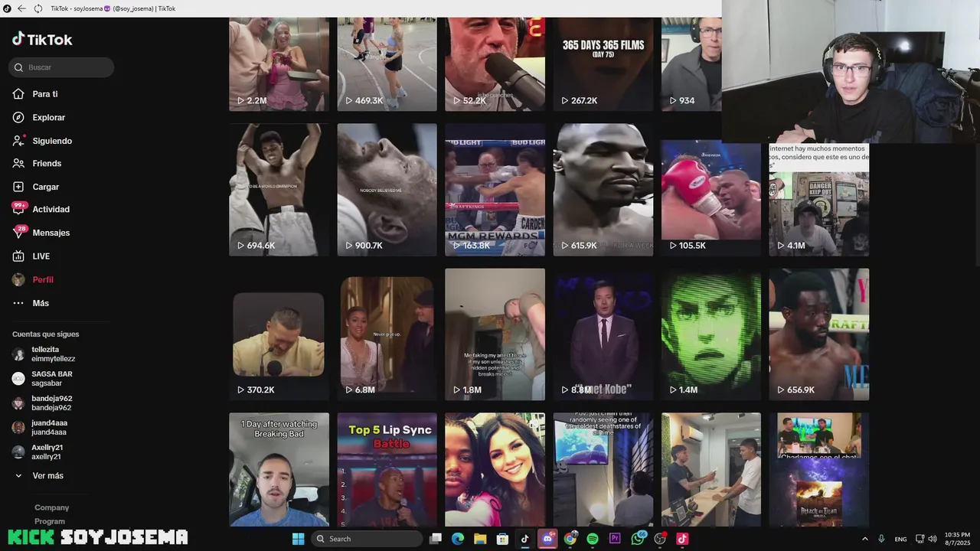Screen dimensions: 980x551
Task: Open the boxer video with 656.9K views
Action: pos(819,334)
